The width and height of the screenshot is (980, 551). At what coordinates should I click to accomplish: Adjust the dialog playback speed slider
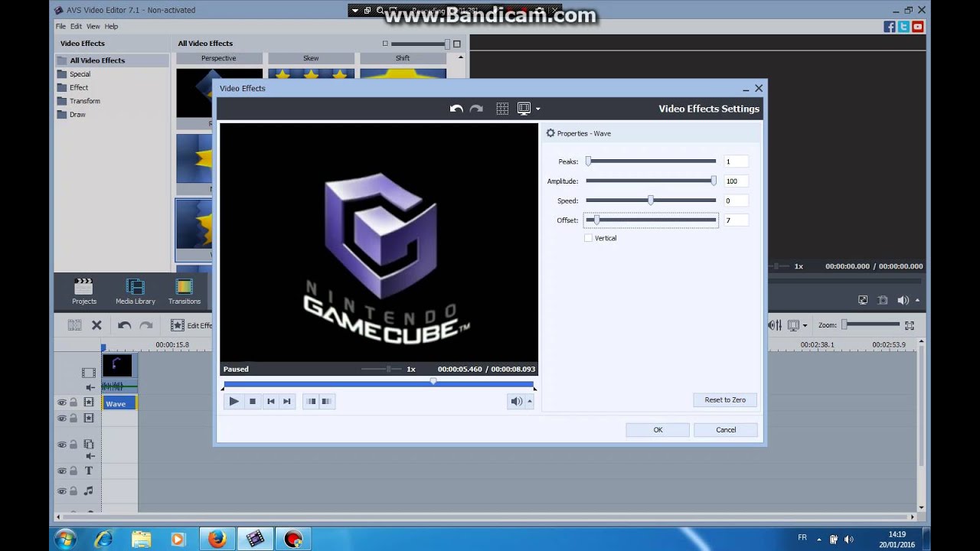point(381,369)
